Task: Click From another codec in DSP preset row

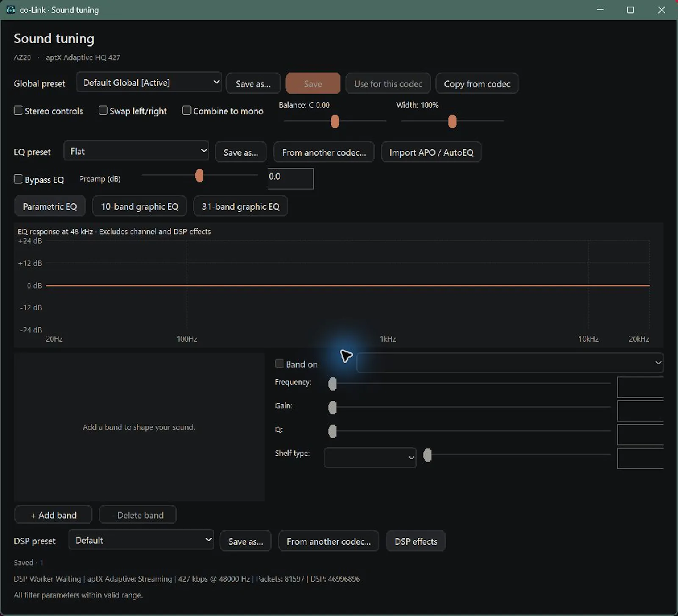Action: coord(329,541)
